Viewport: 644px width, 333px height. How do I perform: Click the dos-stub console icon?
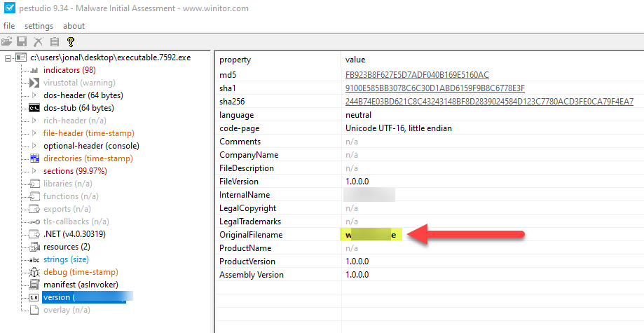coord(34,108)
